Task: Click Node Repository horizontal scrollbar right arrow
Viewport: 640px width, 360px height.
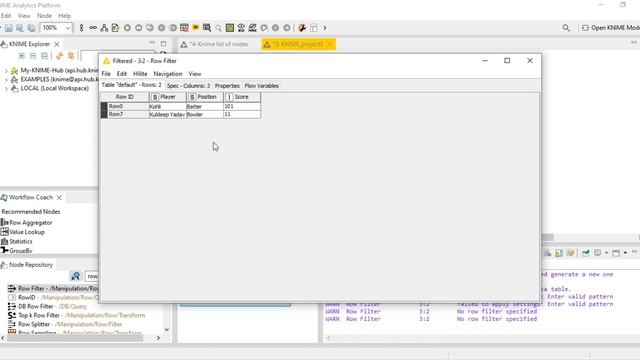Action: [x=159, y=338]
